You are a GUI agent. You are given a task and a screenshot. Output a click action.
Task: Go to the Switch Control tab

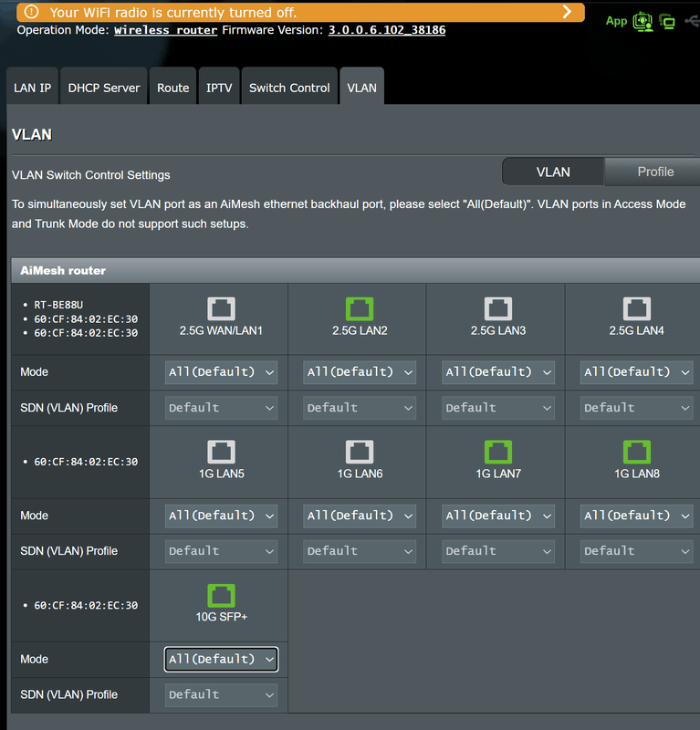pos(289,88)
